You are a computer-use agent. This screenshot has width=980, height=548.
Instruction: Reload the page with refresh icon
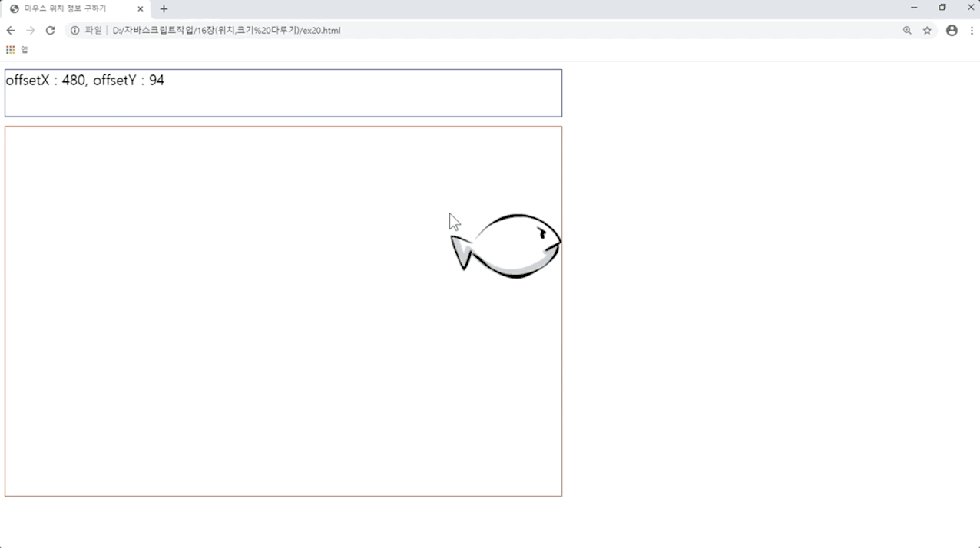(x=51, y=31)
